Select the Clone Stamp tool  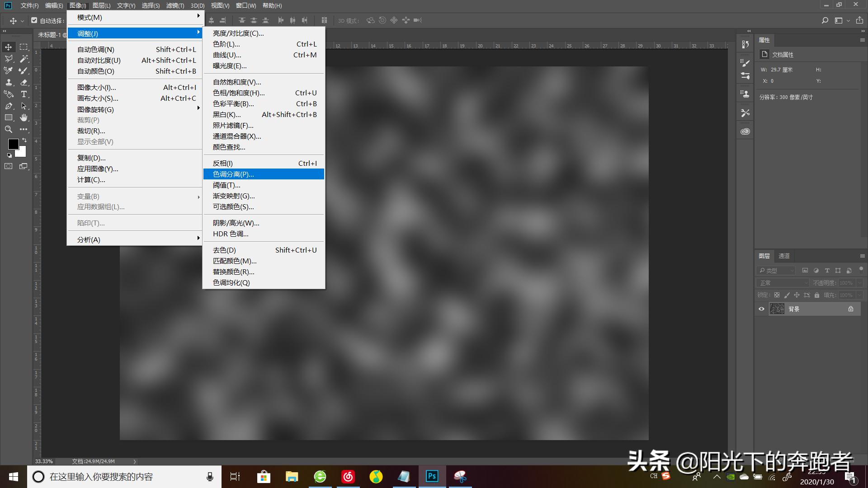(x=9, y=83)
